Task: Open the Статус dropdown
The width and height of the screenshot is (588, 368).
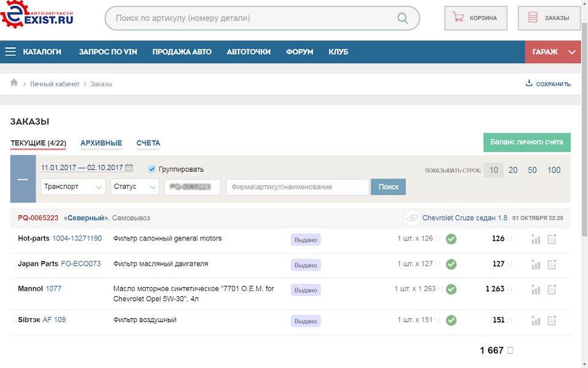Action: pyautogui.click(x=135, y=186)
